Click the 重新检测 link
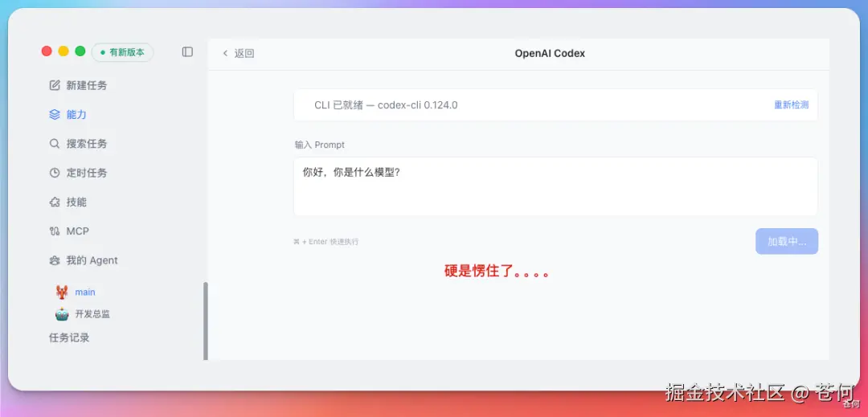This screenshot has width=868, height=417. [791, 104]
